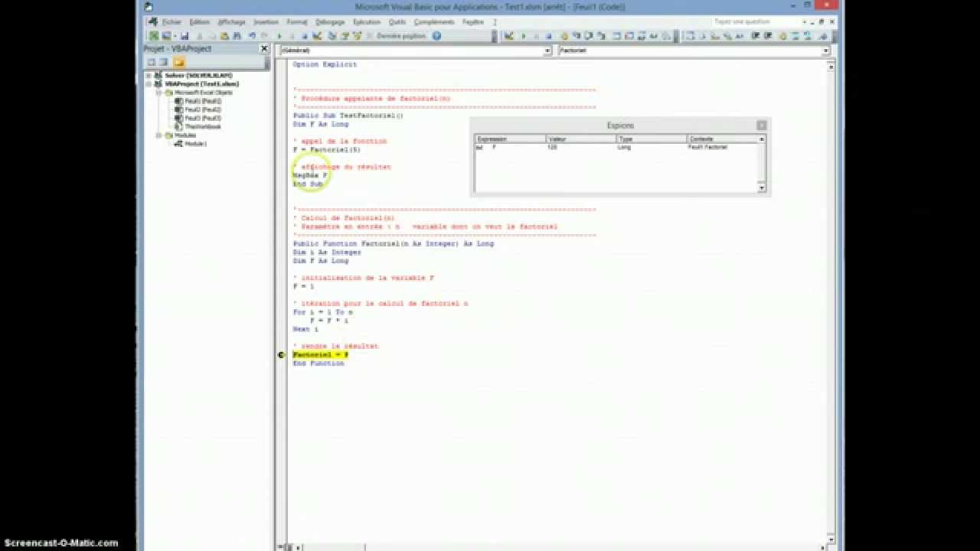This screenshot has height=551, width=980.
Task: Click the Find binoculars icon
Action: (237, 36)
